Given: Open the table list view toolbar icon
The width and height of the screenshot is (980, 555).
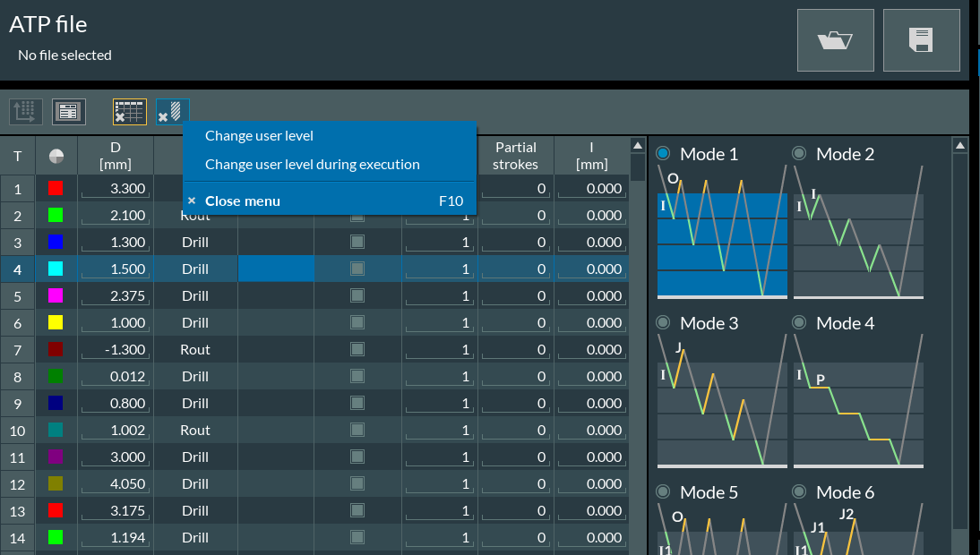Looking at the screenshot, I should (69, 112).
